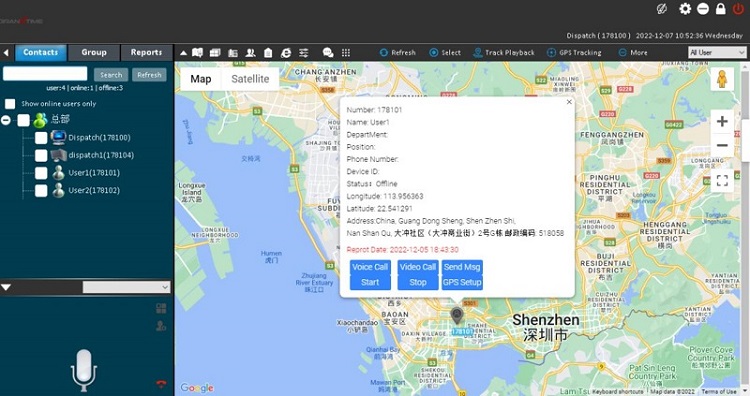Switch to the Group tab
This screenshot has width=750, height=396.
94,53
